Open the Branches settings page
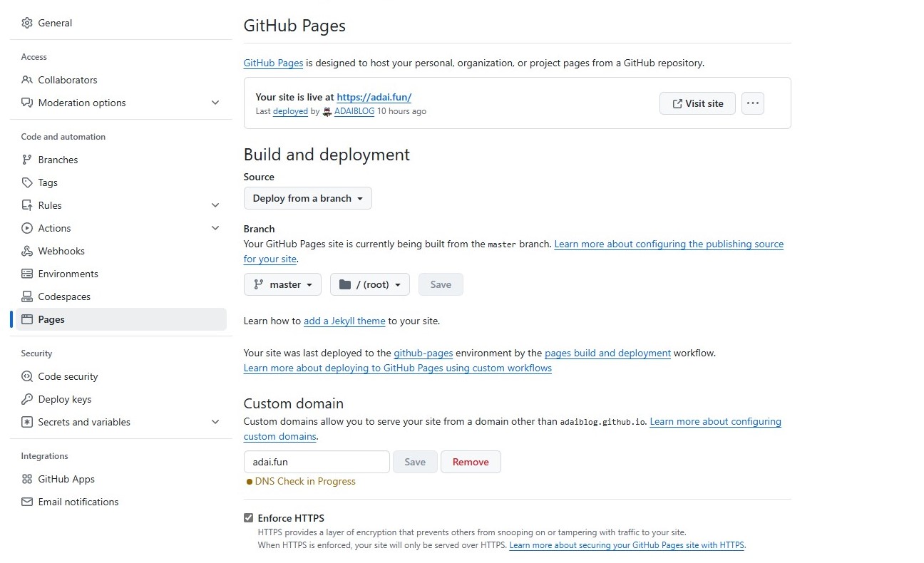The height and width of the screenshot is (563, 924). click(58, 160)
